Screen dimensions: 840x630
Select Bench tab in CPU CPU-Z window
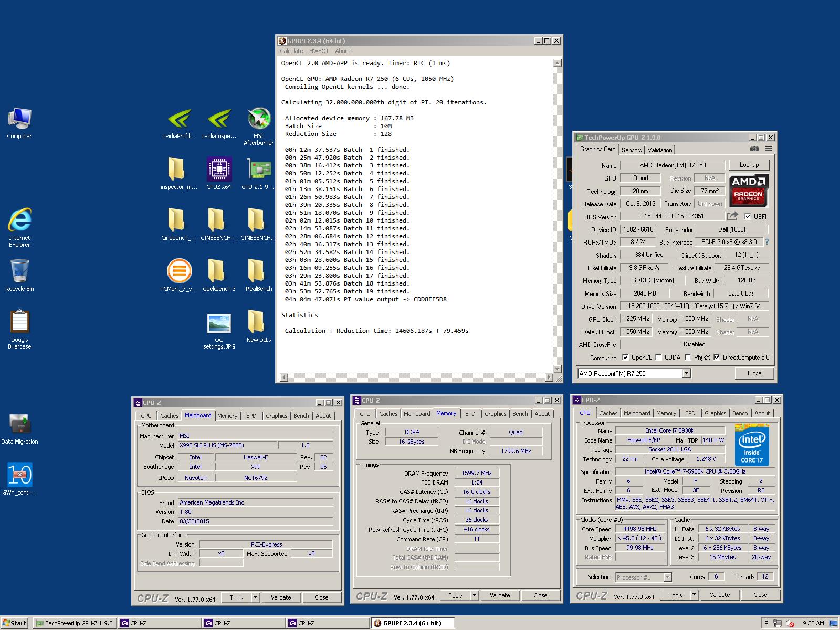pyautogui.click(x=740, y=413)
